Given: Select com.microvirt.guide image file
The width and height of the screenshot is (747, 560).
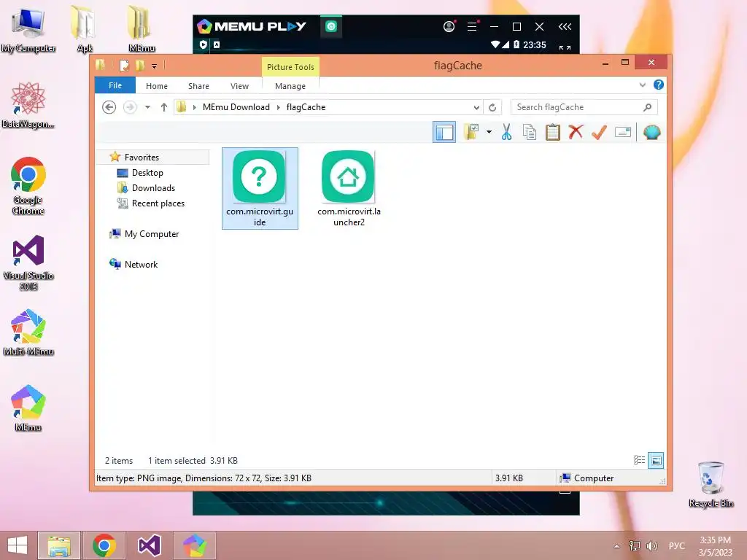Looking at the screenshot, I should [260, 189].
